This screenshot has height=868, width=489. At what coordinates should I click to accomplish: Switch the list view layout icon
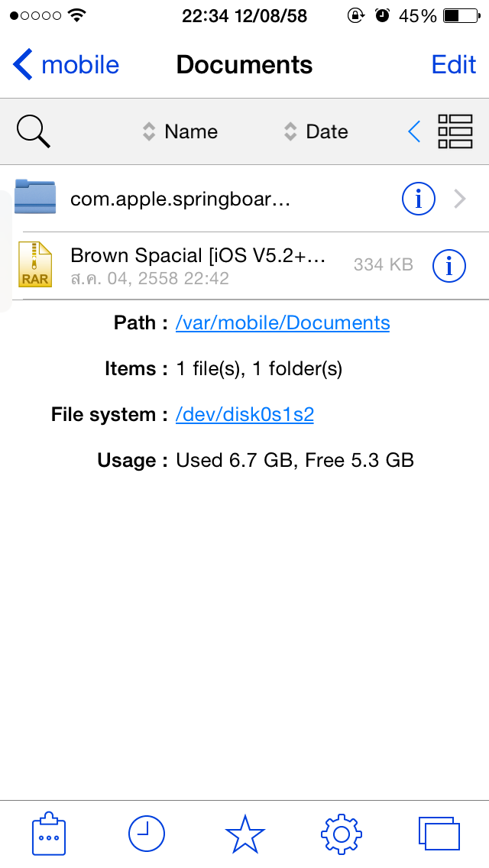455,132
